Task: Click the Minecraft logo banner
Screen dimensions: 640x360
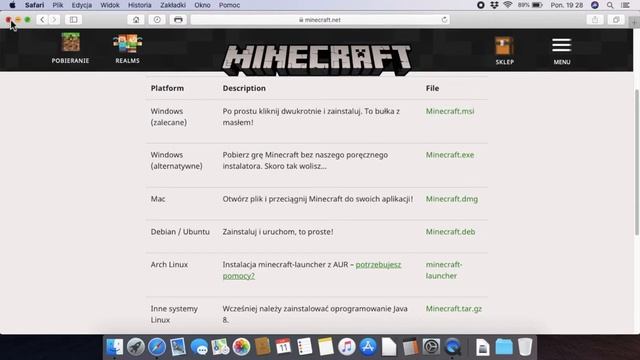Action: [317, 60]
